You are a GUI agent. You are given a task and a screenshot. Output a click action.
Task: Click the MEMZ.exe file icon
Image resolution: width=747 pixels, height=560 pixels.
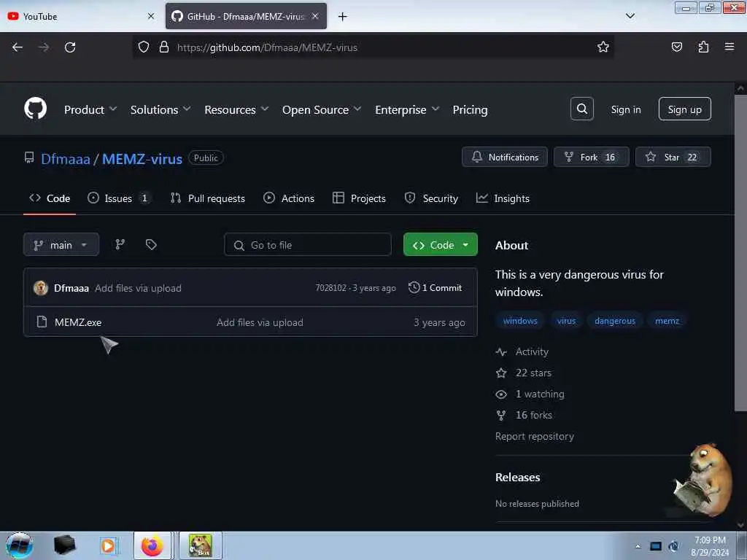tap(42, 322)
